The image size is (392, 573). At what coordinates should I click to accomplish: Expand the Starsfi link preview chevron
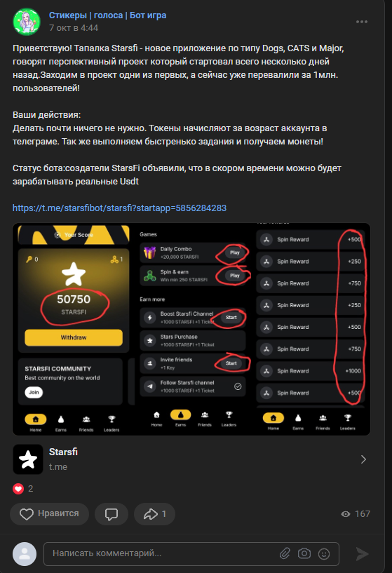tap(363, 459)
